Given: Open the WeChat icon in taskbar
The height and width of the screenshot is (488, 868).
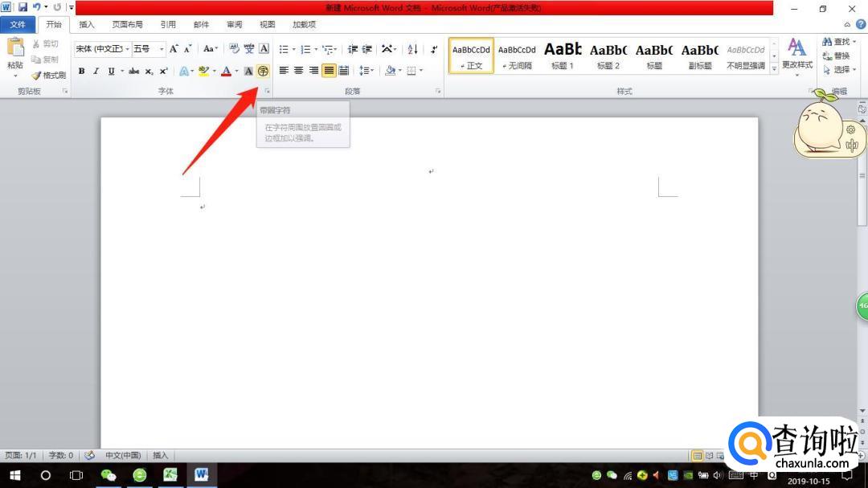Looking at the screenshot, I should tap(108, 475).
